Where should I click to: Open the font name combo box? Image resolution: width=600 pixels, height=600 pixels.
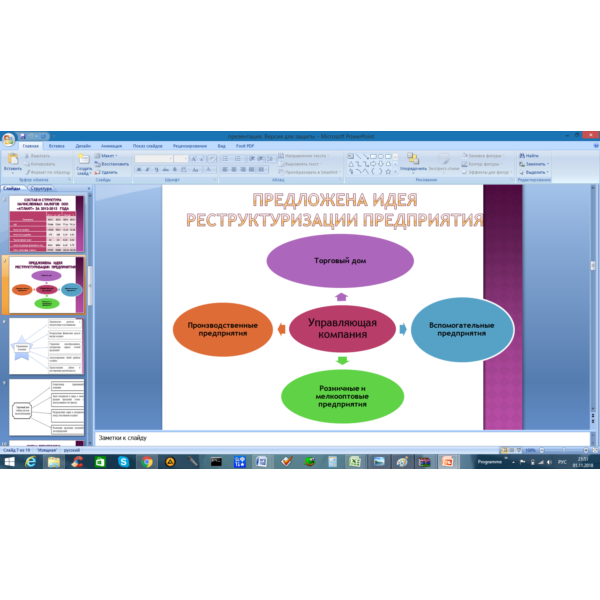point(154,158)
